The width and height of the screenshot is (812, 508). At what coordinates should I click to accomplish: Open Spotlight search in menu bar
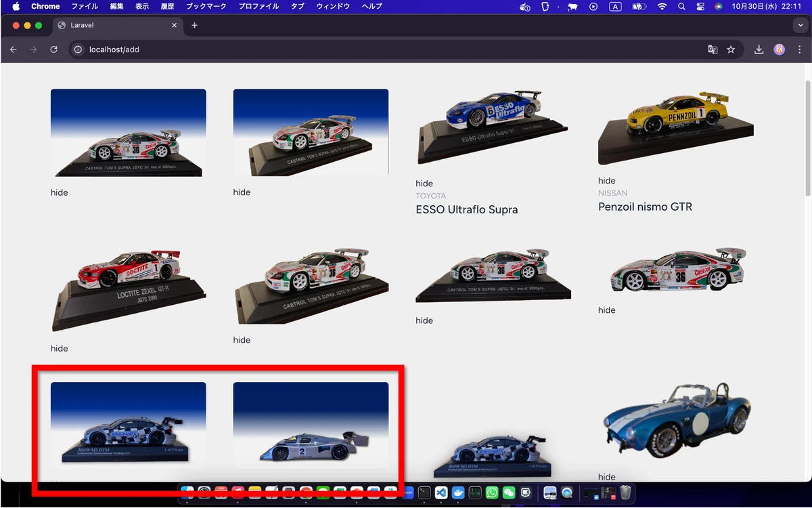tap(681, 7)
